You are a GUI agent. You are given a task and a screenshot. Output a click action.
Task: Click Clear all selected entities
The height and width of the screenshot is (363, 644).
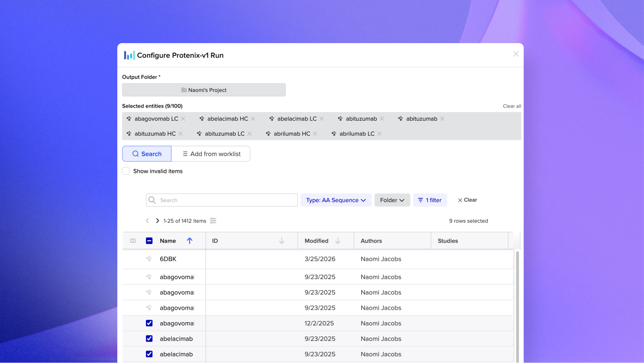pos(512,106)
